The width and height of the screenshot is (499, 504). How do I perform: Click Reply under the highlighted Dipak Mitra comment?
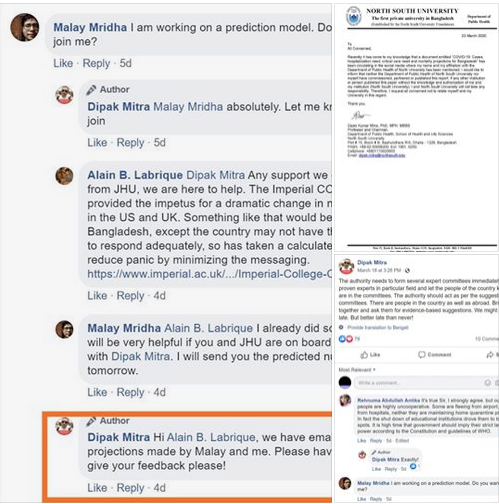tap(130, 488)
